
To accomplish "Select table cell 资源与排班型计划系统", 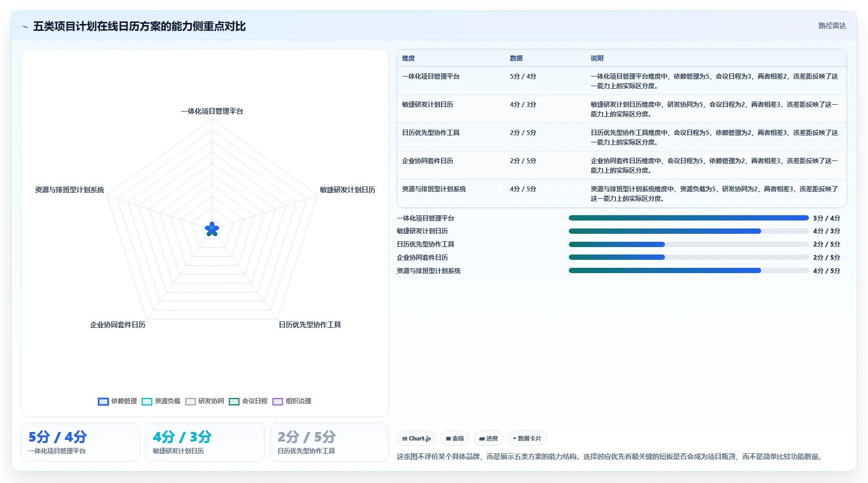I will pos(434,189).
